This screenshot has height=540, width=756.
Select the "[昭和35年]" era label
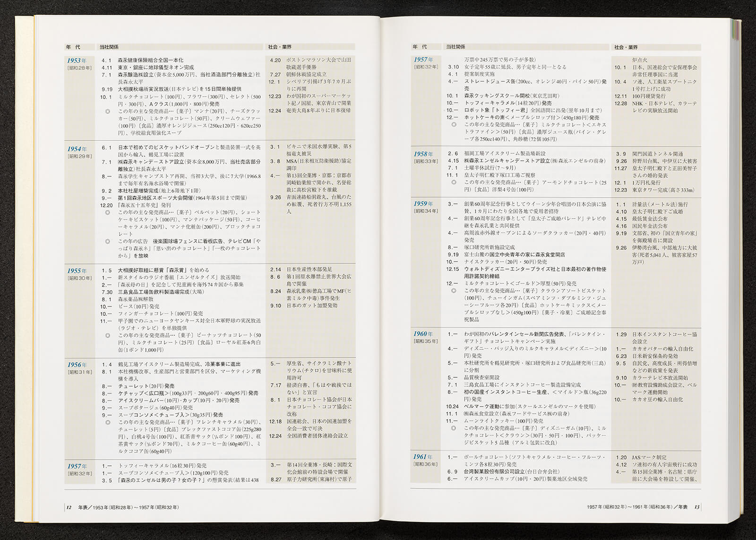(x=426, y=341)
